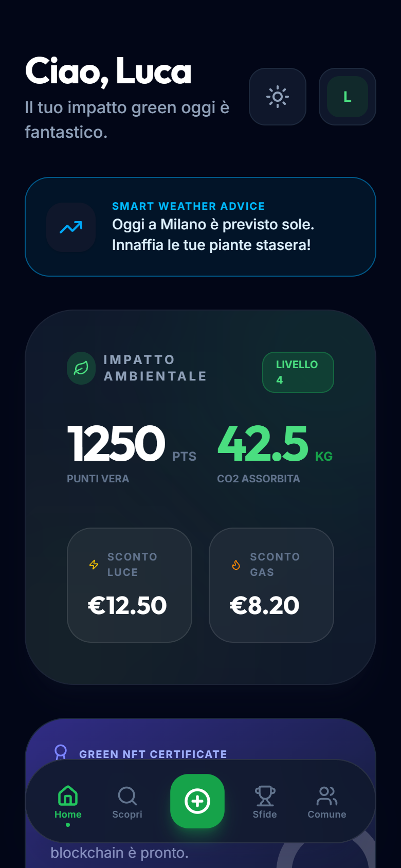Click the 42.5 kg CO2 Assorbita value
This screenshot has width=401, height=868.
click(263, 444)
